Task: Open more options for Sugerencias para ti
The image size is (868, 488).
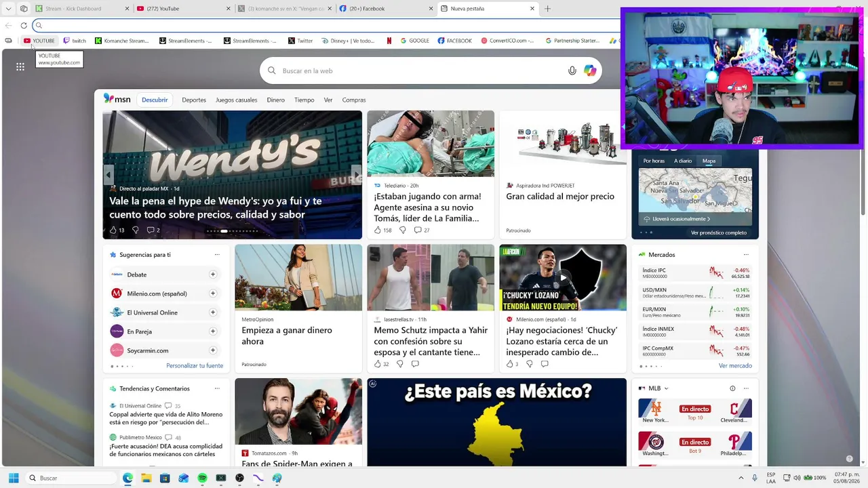Action: (217, 255)
